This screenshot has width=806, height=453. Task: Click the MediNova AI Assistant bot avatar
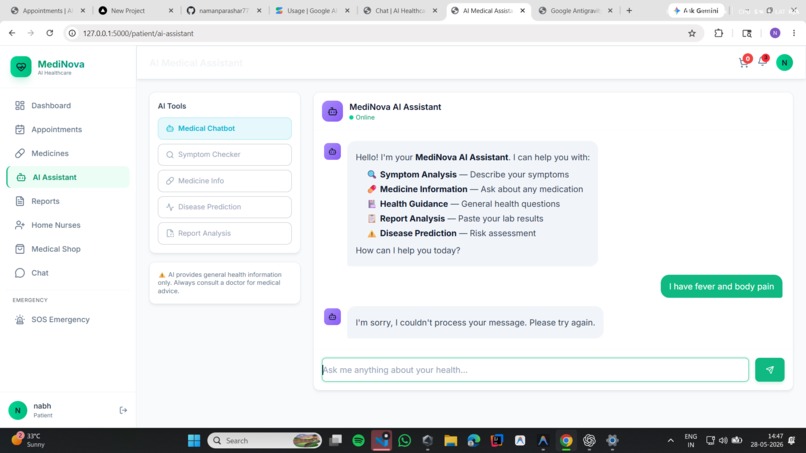[333, 111]
